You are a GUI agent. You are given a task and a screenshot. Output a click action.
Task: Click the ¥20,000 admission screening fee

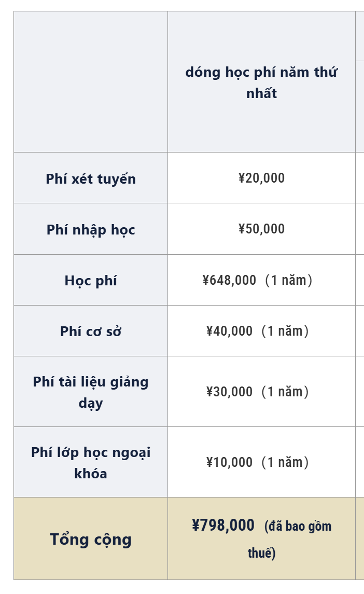[261, 178]
